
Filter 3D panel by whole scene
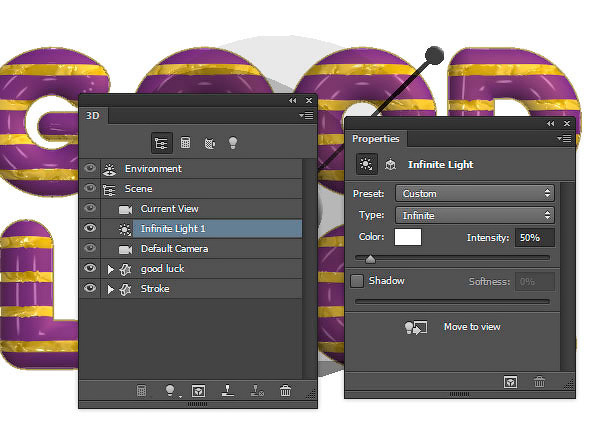[161, 143]
